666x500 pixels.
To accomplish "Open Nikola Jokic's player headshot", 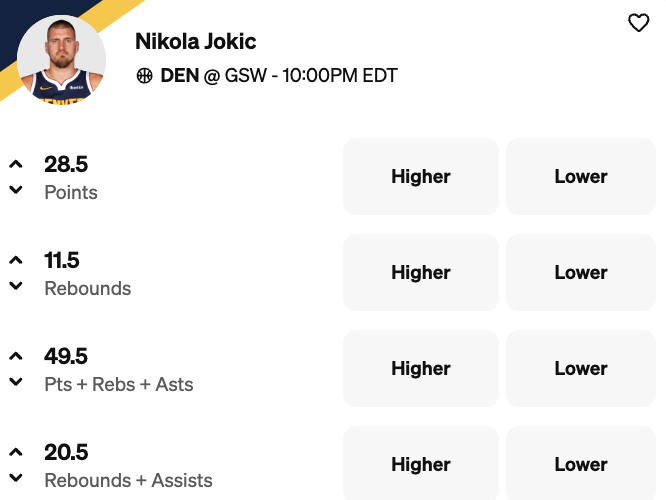I will click(x=62, y=59).
